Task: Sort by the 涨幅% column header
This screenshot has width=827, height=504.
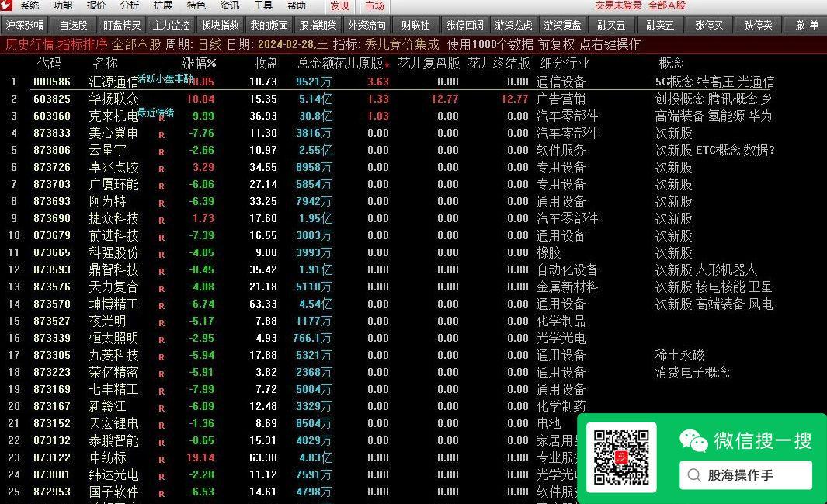Action: point(200,64)
